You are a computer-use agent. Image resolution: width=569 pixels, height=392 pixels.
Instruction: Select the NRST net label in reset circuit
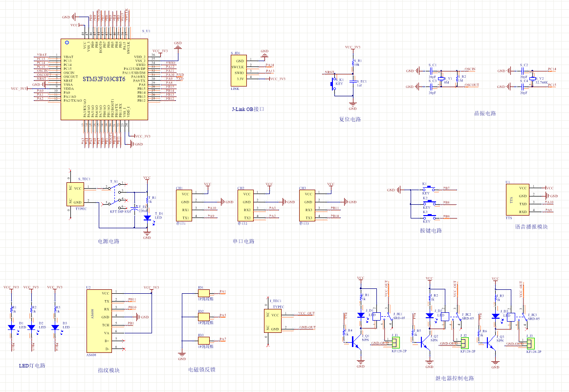click(x=329, y=72)
